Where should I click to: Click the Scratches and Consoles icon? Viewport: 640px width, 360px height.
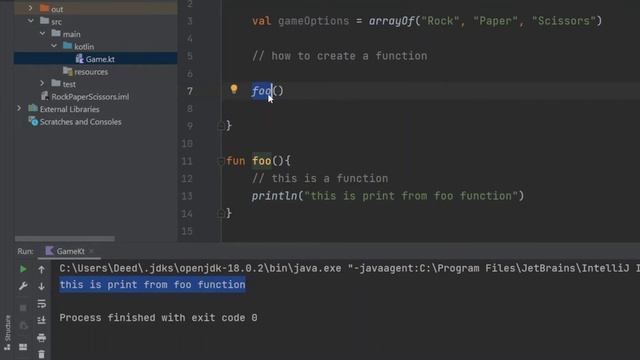[x=33, y=121]
